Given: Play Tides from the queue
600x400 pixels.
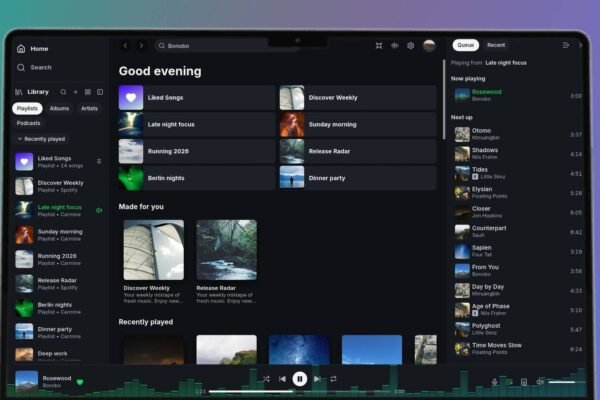Looking at the screenshot, I should click(518, 173).
